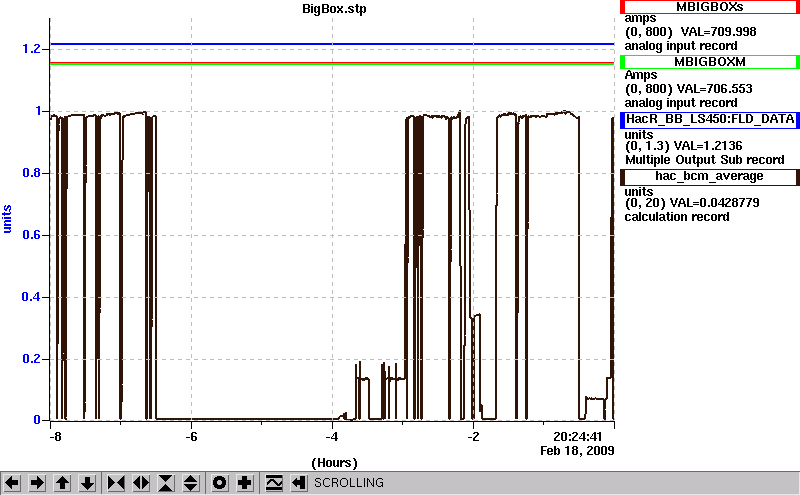Click the waveform auto-scale icon
This screenshot has width=800, height=495.
click(274, 483)
